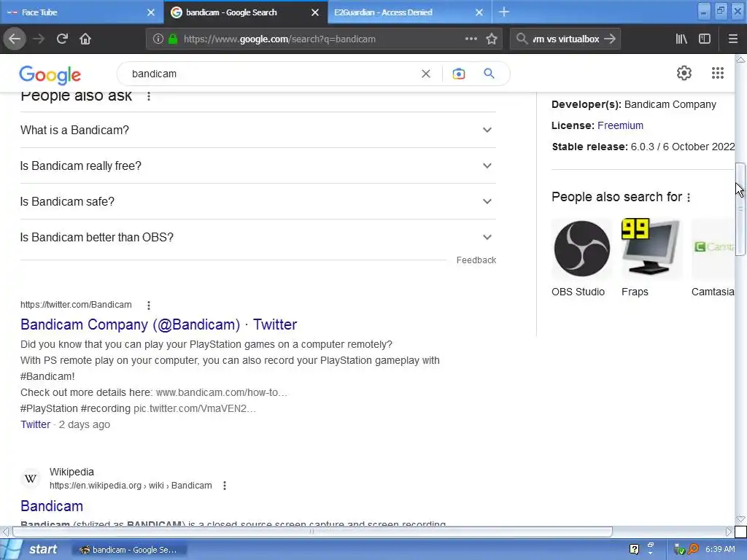The image size is (747, 560).
Task: Toggle the browser sidebar icon
Action: 705,39
